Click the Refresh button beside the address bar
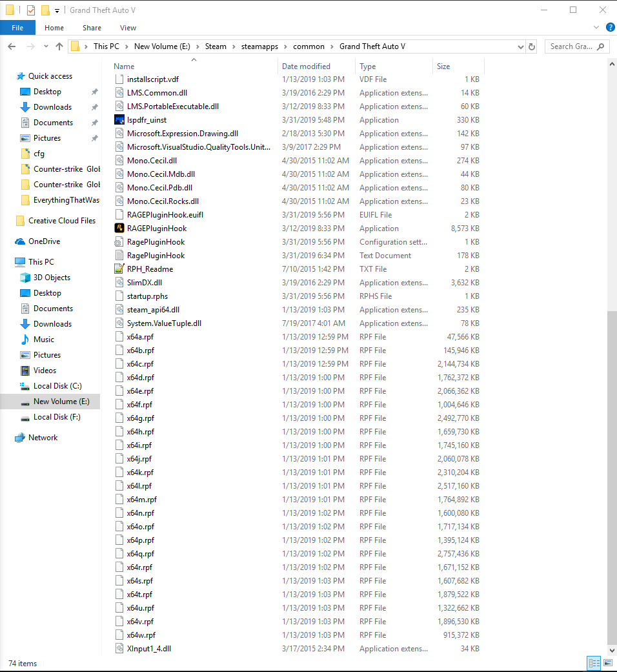 (532, 46)
